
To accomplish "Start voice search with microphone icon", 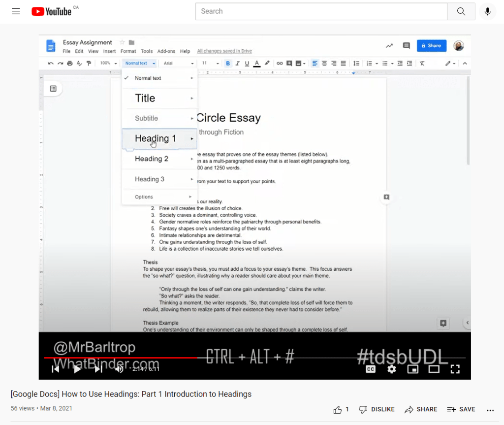I will (x=487, y=11).
